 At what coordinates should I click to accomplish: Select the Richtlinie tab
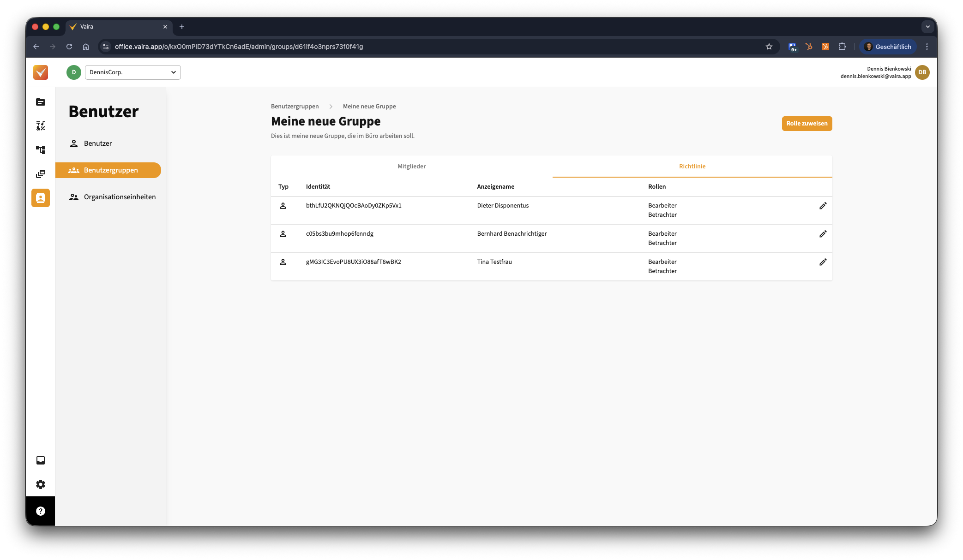coord(692,167)
